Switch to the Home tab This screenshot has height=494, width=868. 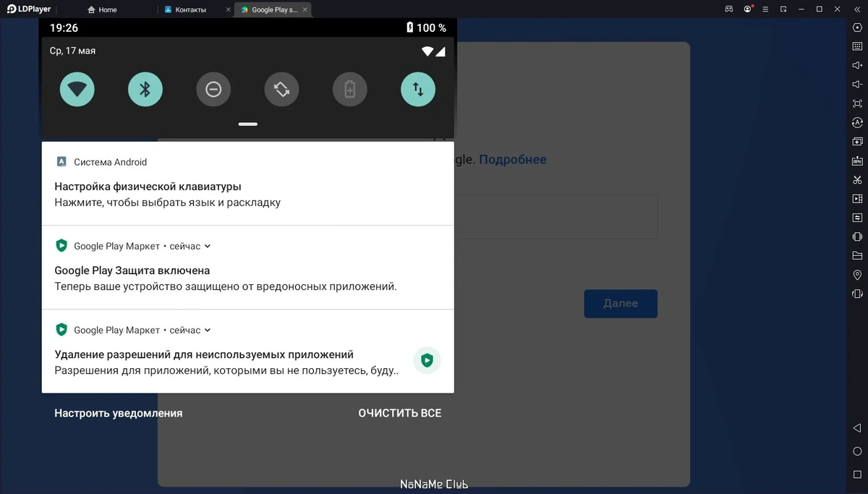101,9
